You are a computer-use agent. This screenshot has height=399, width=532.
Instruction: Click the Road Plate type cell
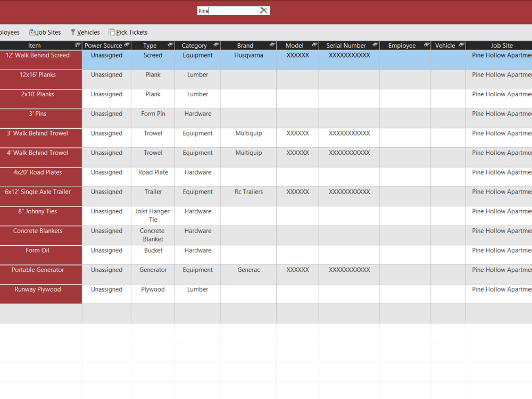(x=153, y=177)
